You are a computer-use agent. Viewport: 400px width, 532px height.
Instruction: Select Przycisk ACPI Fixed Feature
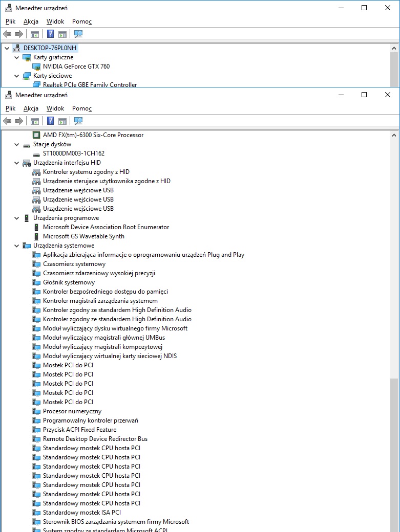click(x=79, y=430)
